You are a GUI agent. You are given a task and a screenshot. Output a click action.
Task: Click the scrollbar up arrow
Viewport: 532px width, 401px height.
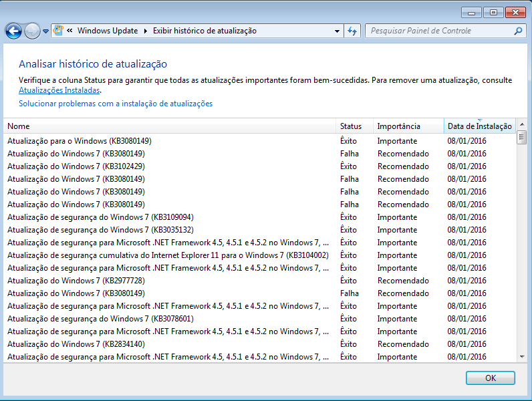522,124
